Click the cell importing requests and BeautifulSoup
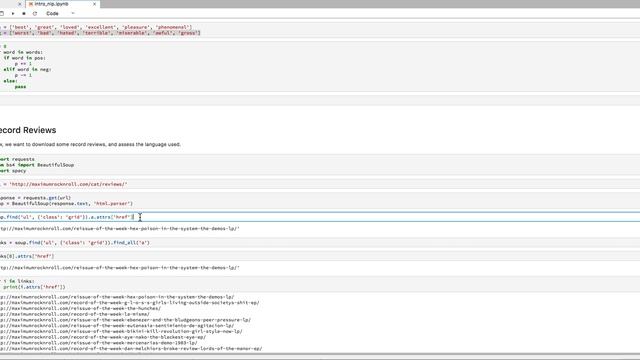This screenshot has width=640, height=360. point(320,165)
